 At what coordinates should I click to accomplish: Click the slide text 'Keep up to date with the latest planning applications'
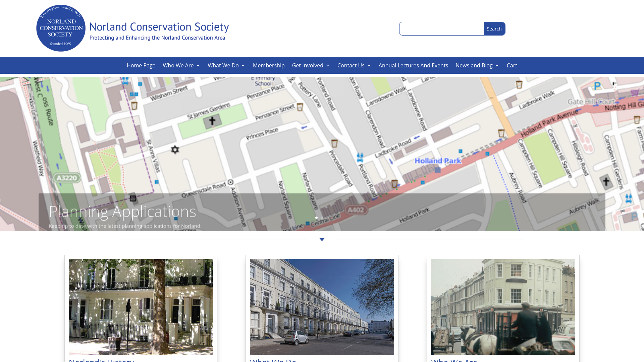[125, 226]
